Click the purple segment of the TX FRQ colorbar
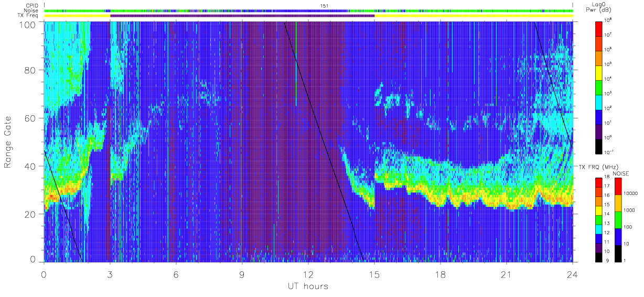Screen dimensions: 644x297 point(599,248)
